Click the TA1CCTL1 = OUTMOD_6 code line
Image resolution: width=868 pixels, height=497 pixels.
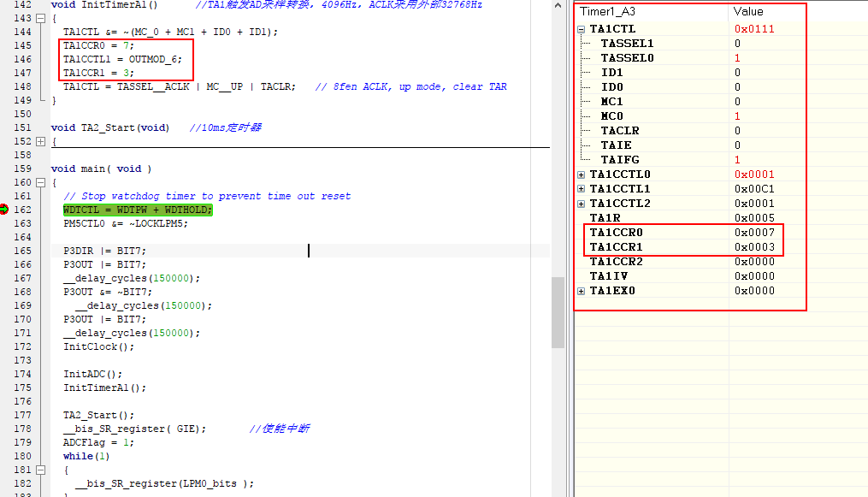tap(122, 59)
